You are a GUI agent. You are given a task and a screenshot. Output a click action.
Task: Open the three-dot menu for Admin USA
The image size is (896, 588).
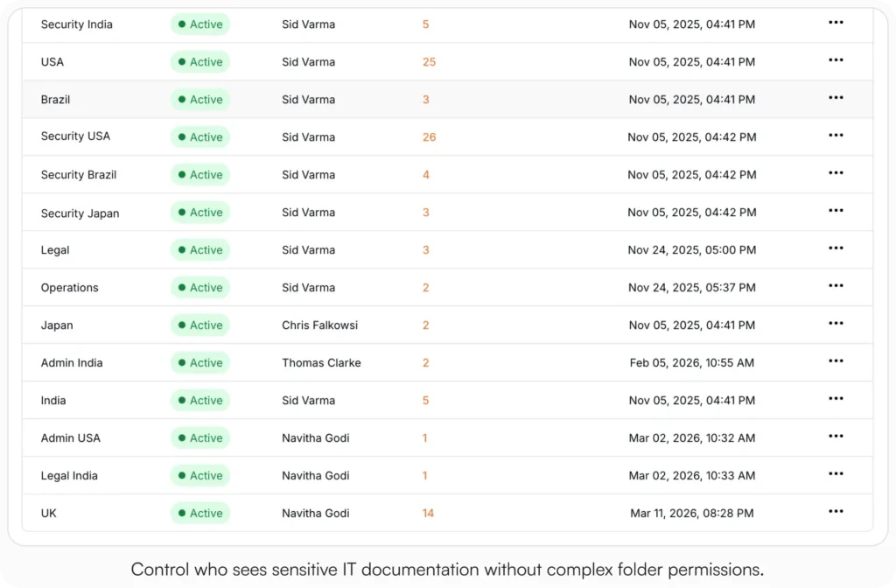coord(836,437)
